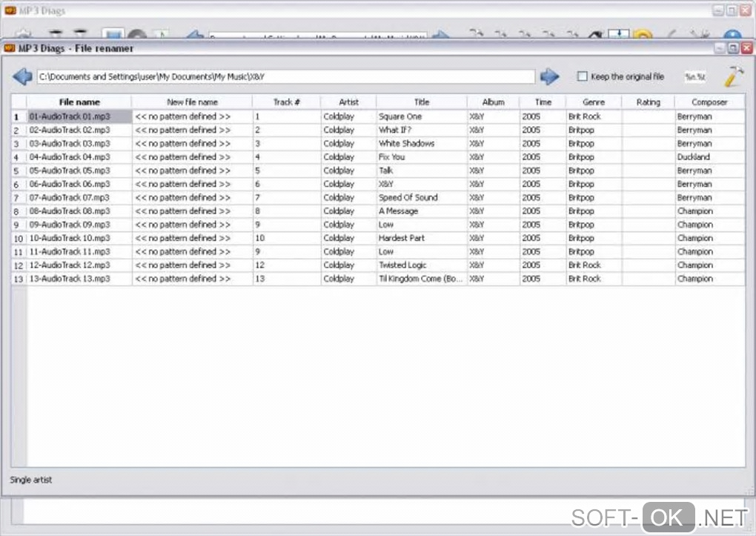Select row header number 5

pos(19,171)
